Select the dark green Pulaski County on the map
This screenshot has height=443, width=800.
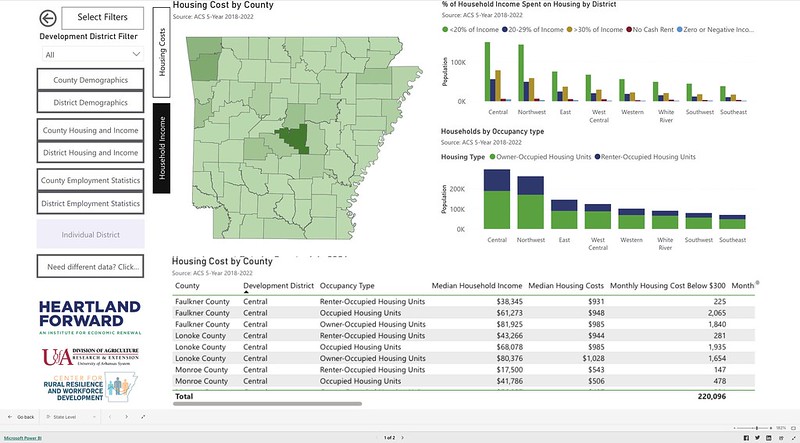[x=295, y=139]
